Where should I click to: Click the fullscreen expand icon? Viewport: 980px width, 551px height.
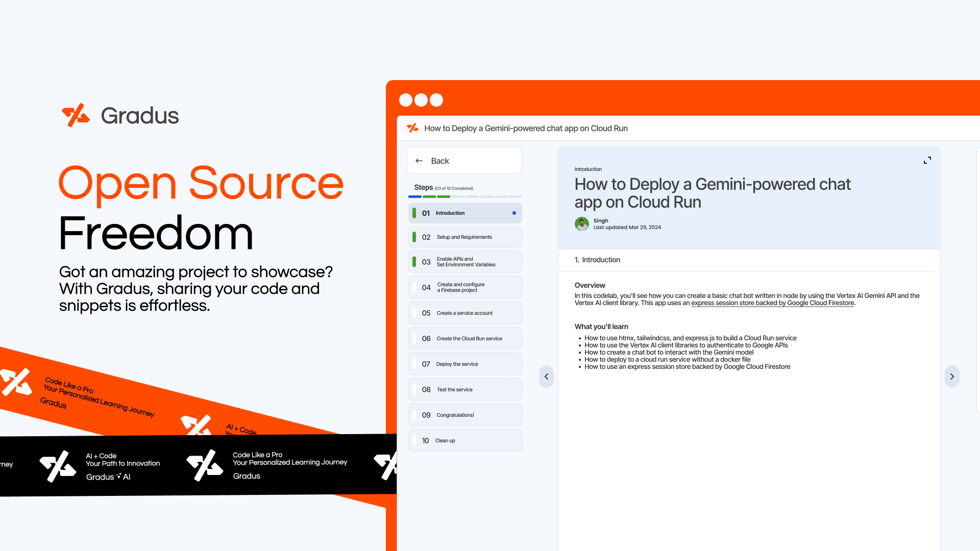tap(927, 160)
